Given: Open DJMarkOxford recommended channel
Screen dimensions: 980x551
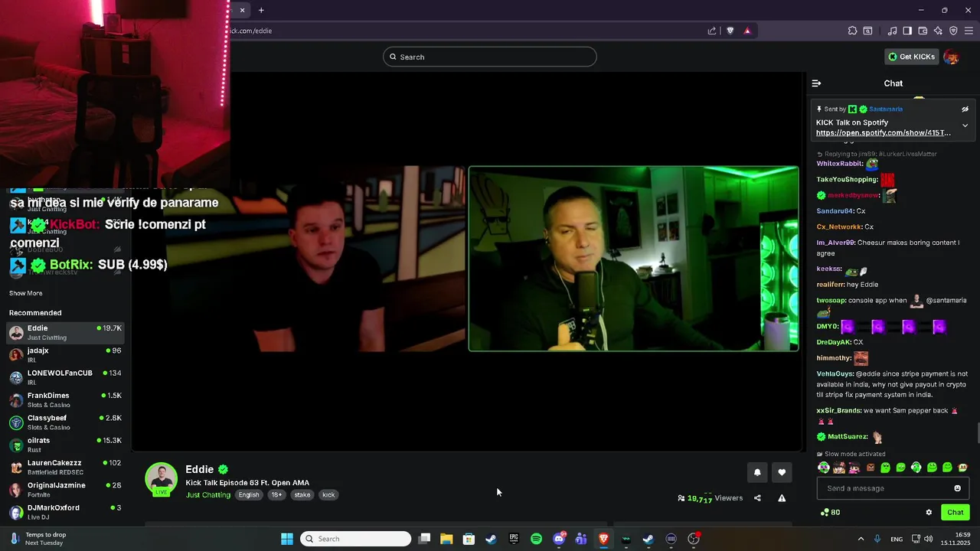Looking at the screenshot, I should (66, 512).
